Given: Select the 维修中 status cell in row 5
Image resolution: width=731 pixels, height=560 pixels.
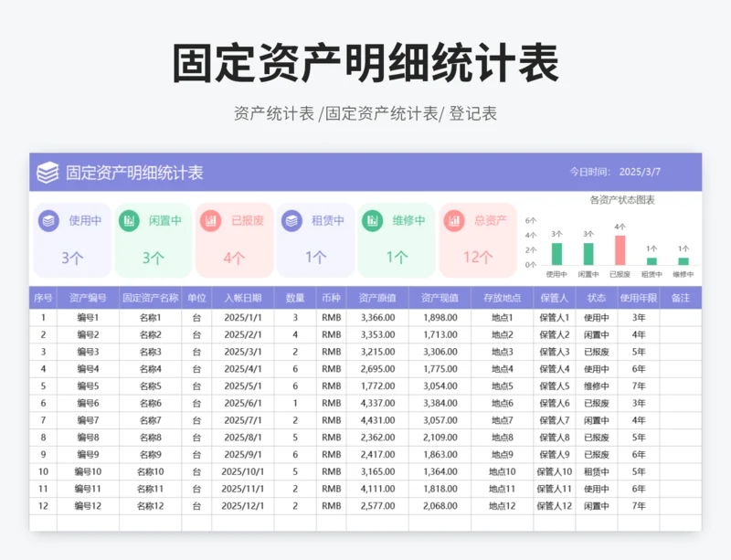Looking at the screenshot, I should (597, 386).
